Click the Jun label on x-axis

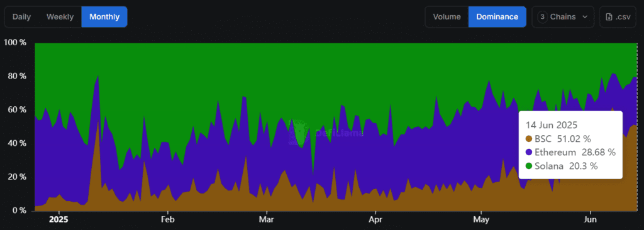click(x=590, y=219)
